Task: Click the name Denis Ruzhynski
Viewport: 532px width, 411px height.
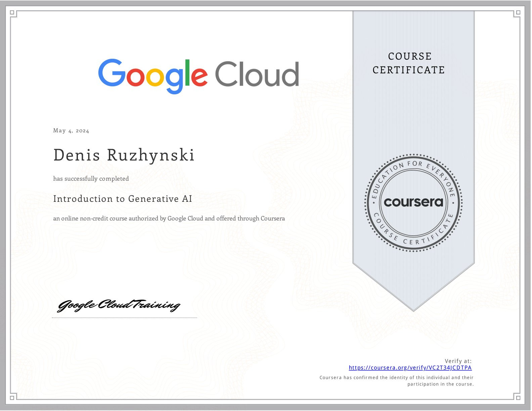Action: (124, 155)
